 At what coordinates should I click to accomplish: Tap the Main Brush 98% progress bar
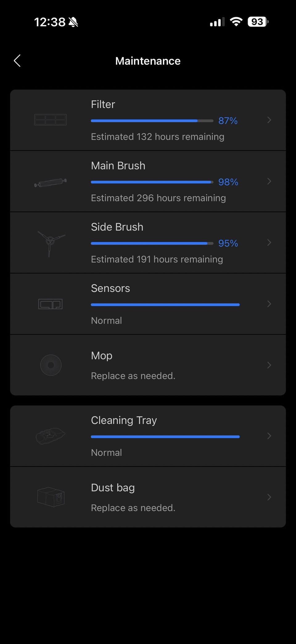coord(152,182)
